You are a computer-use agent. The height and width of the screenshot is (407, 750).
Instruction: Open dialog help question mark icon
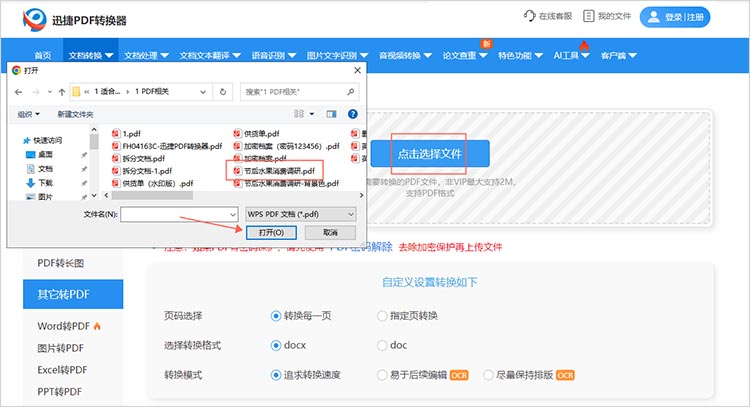[x=353, y=114]
